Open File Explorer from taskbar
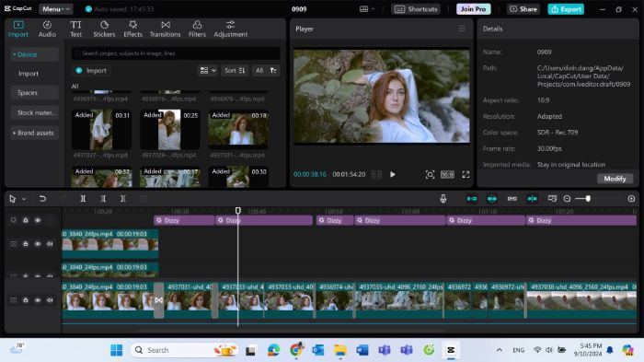 pos(340,350)
